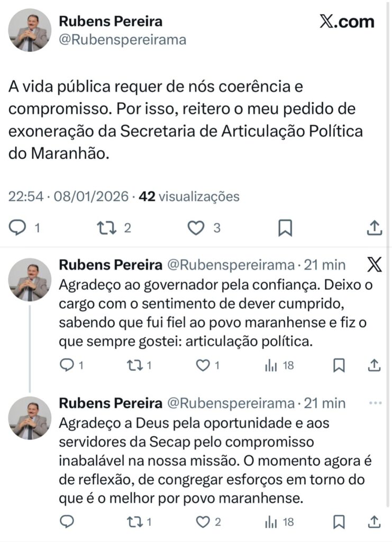Click the X logo beside the second tweet
Viewport: 392px width, 542px height.
[x=374, y=264]
